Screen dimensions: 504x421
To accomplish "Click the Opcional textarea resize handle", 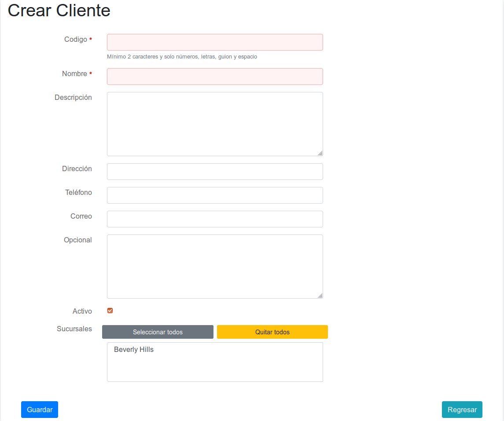I will pyautogui.click(x=320, y=296).
